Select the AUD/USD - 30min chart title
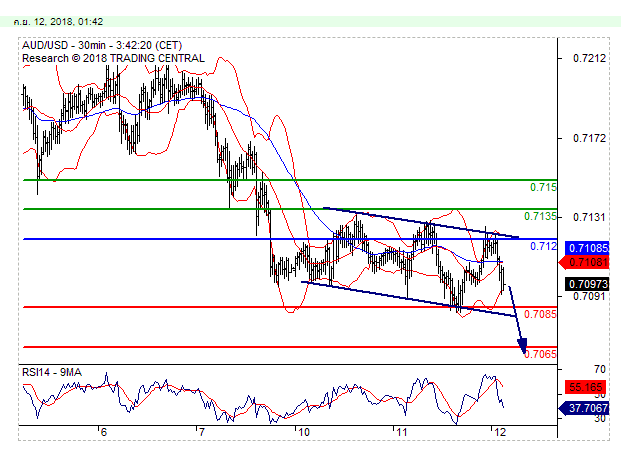 coord(102,45)
